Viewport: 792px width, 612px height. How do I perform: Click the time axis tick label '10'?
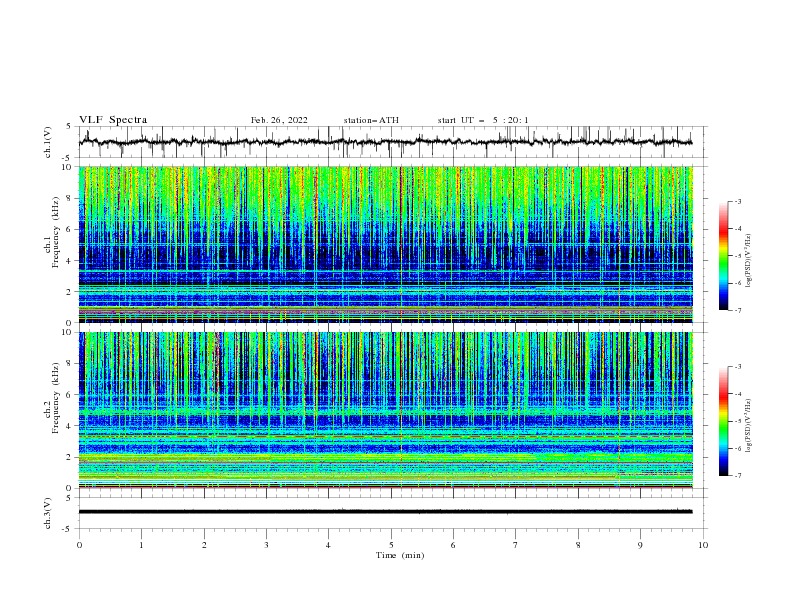point(703,545)
